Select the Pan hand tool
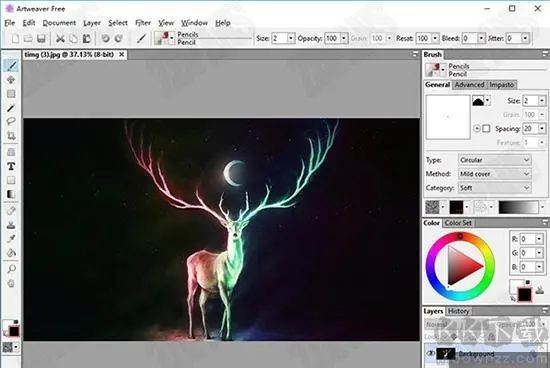This screenshot has width=550, height=368. 11,283
